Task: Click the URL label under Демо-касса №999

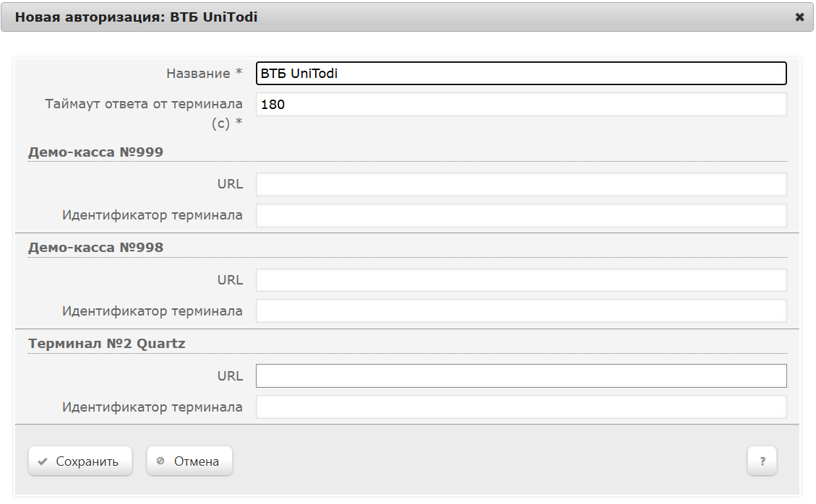Action: [x=230, y=184]
